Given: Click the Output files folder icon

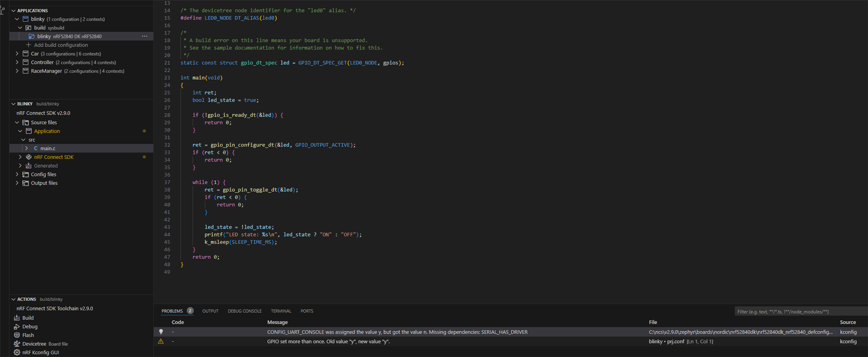Looking at the screenshot, I should [x=25, y=183].
